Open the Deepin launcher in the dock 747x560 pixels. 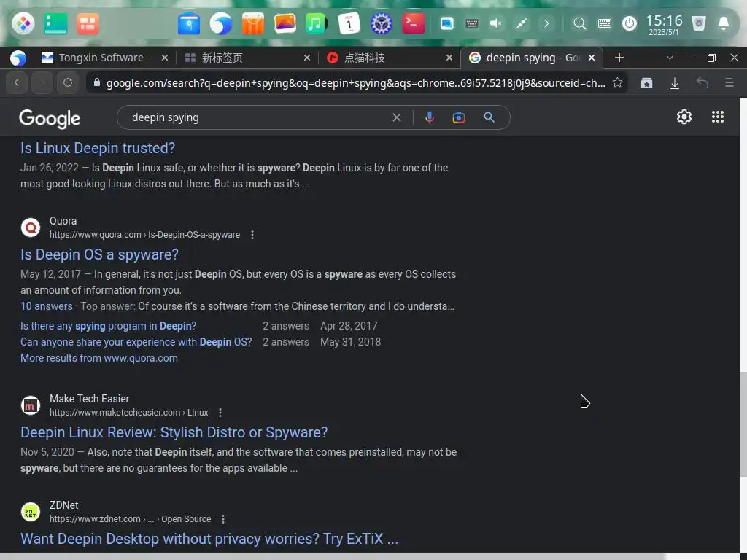23,23
